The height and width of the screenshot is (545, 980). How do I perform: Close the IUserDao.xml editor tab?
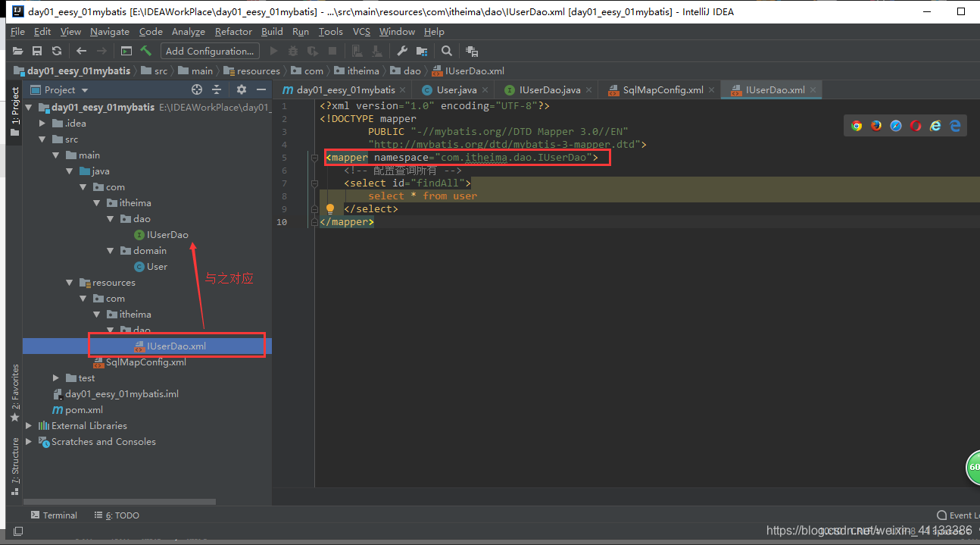(x=813, y=89)
